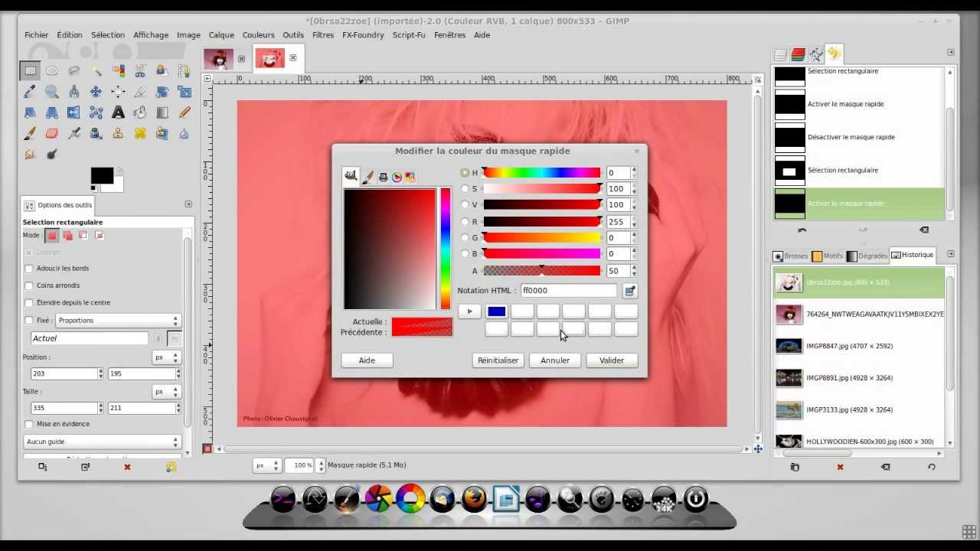The width and height of the screenshot is (980, 551).
Task: Open the Position px unit dropdown
Action: (167, 357)
